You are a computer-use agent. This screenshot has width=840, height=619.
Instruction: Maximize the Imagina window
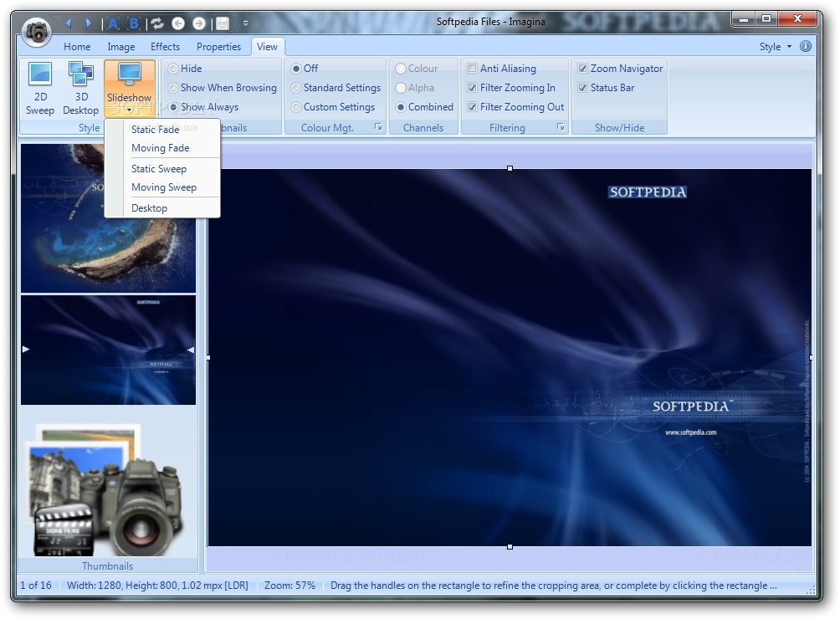click(x=766, y=19)
